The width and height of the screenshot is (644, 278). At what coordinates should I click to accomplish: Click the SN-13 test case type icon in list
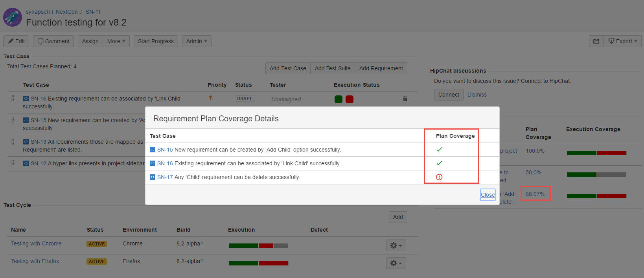coord(26,142)
